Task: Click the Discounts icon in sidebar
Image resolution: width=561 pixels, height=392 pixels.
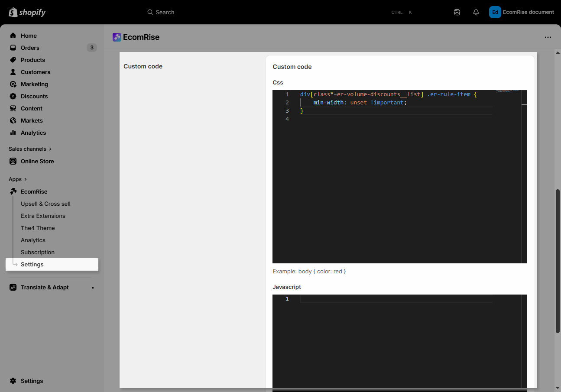Action: [x=13, y=96]
